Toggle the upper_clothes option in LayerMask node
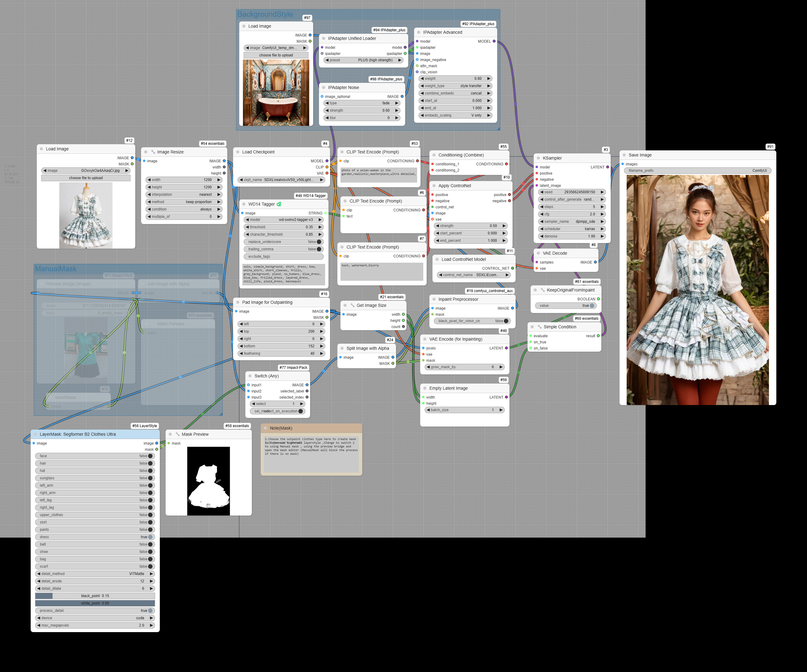 click(x=95, y=515)
